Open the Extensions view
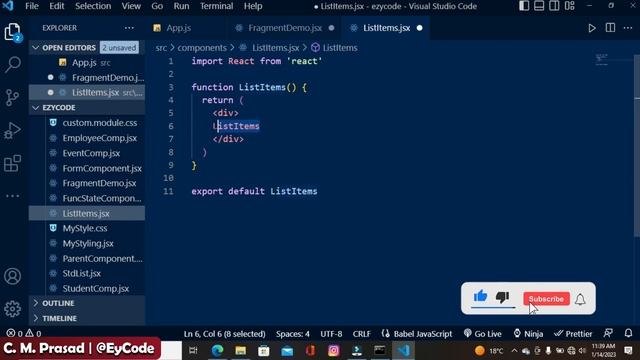The height and width of the screenshot is (360, 640). [12, 163]
